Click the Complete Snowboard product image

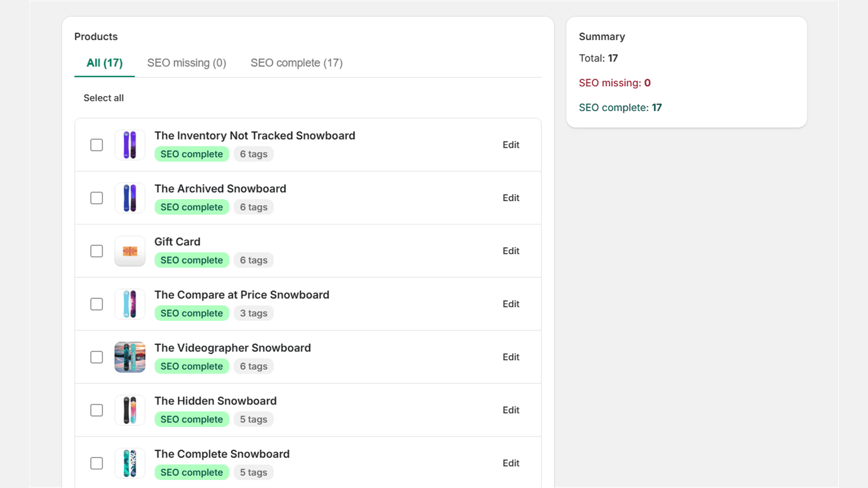pyautogui.click(x=130, y=464)
